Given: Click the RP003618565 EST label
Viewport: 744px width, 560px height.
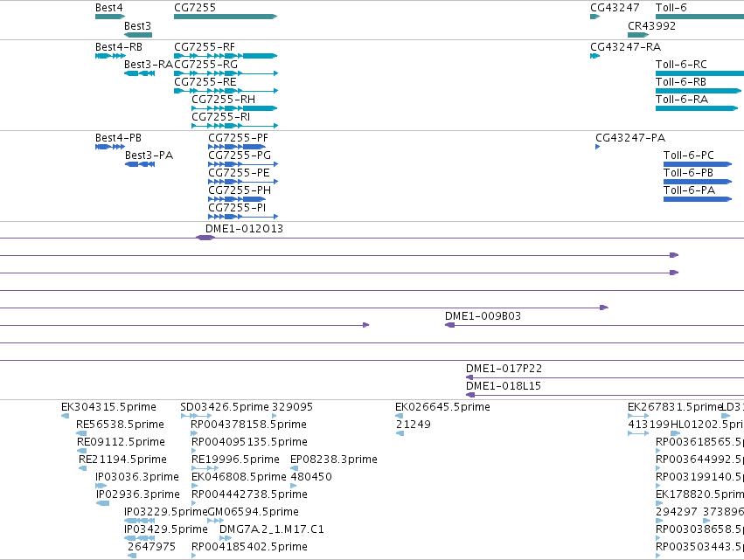Looking at the screenshot, I should pos(700,442).
